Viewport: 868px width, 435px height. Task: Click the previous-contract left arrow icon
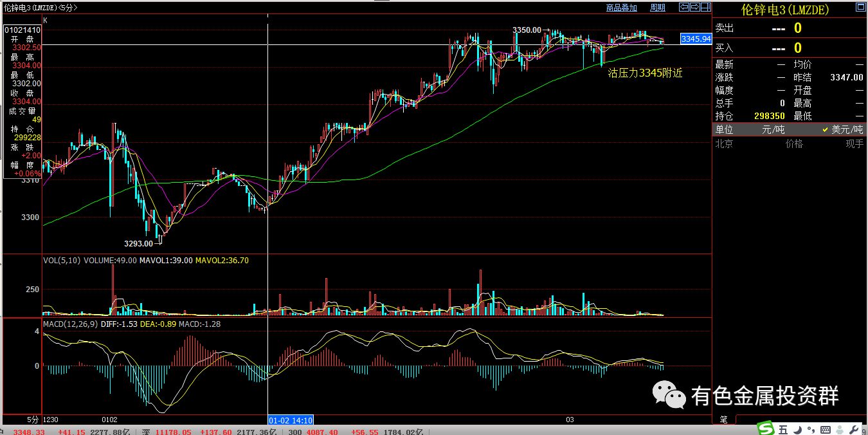[x=684, y=7]
